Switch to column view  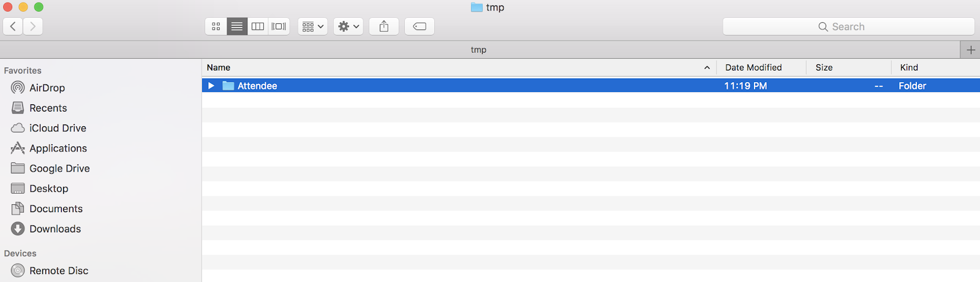(258, 26)
